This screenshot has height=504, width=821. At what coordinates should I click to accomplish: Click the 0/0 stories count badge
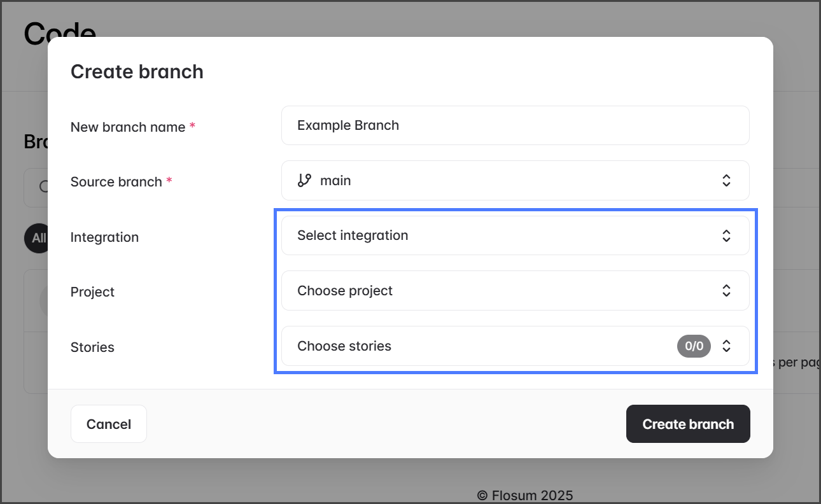[694, 346]
